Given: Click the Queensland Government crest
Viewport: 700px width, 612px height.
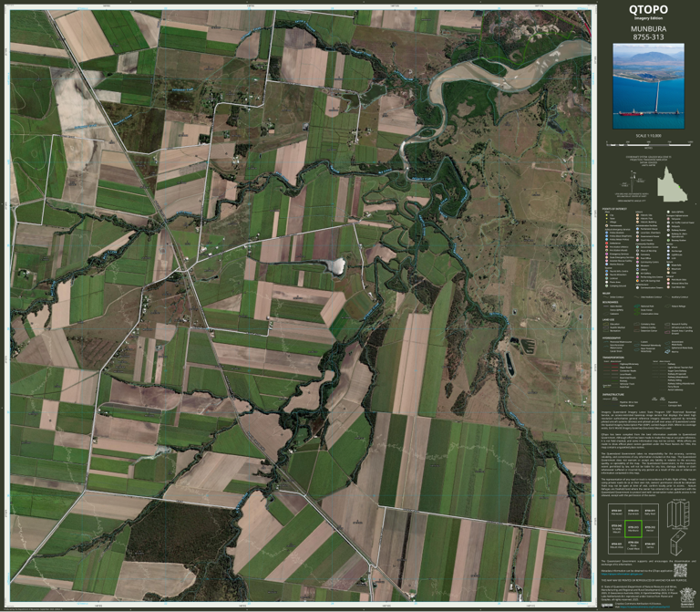Looking at the screenshot, I should point(687,597).
